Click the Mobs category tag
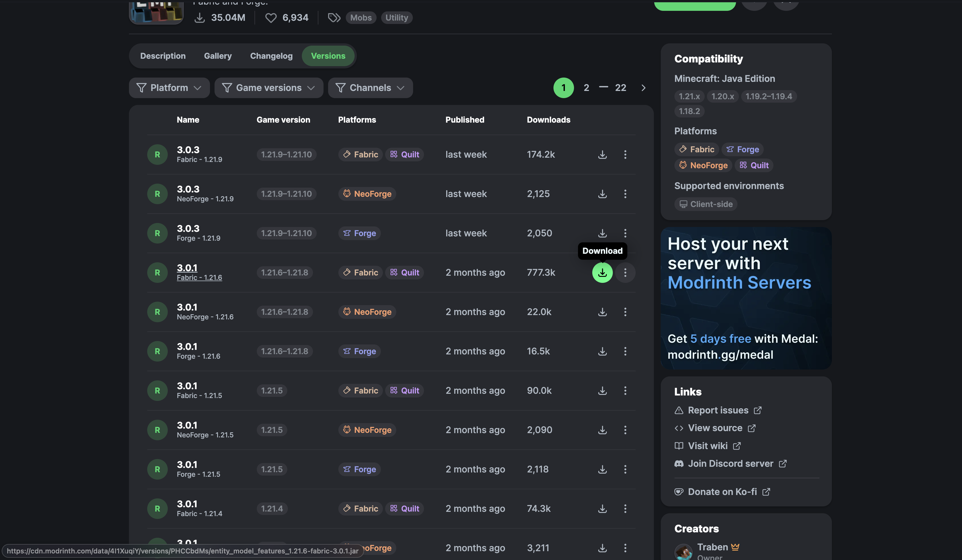This screenshot has width=962, height=560. [361, 18]
